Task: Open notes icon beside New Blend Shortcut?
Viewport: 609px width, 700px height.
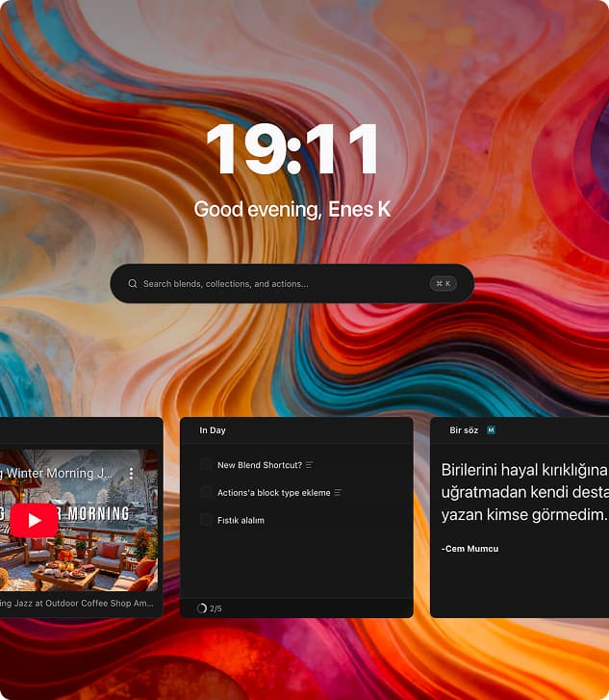Action: tap(309, 465)
